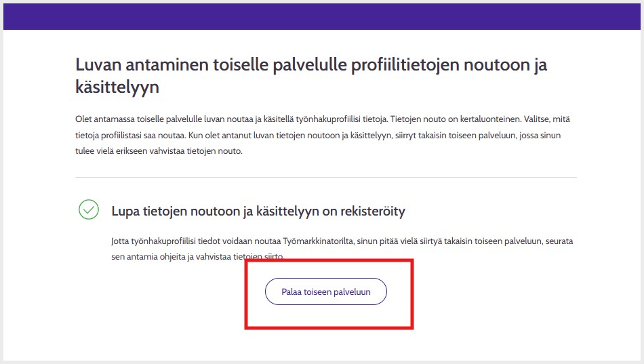Click the red highlight frame's bottom edge
The width and height of the screenshot is (644, 364).
click(x=329, y=327)
